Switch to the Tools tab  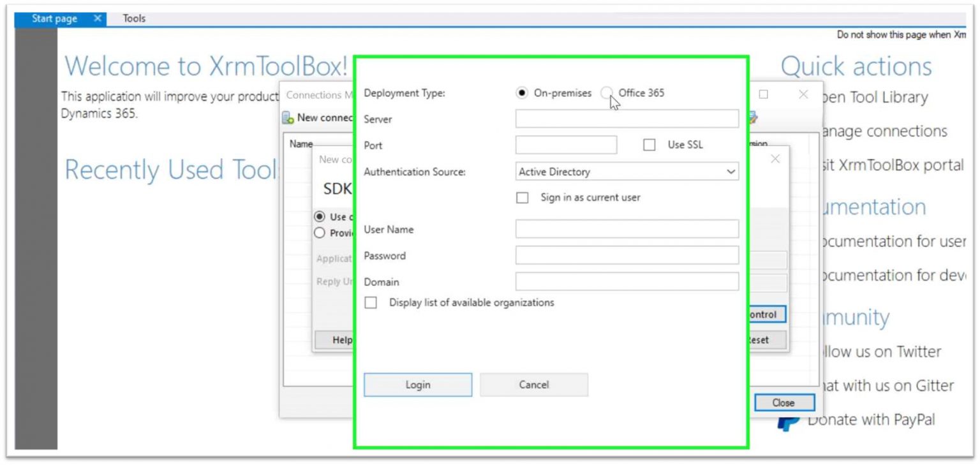coord(133,18)
